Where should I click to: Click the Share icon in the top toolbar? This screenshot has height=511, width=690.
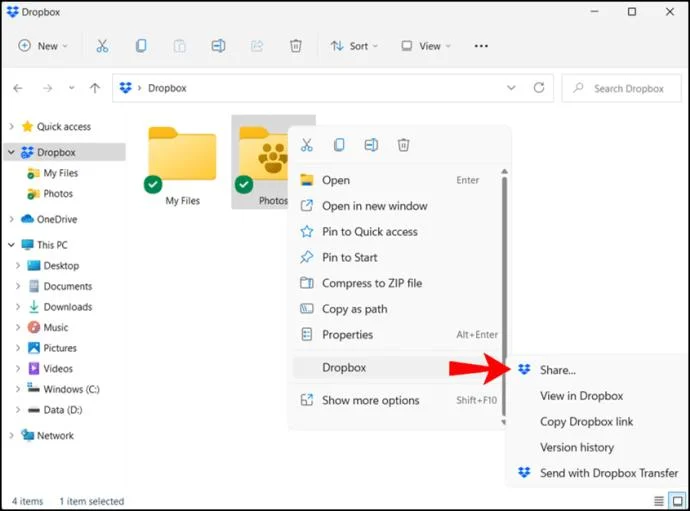[x=257, y=46]
